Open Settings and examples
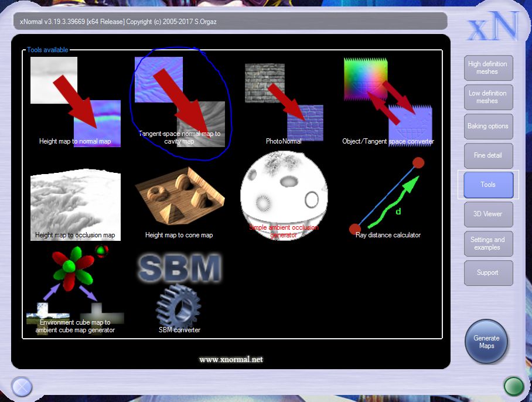 [x=488, y=244]
